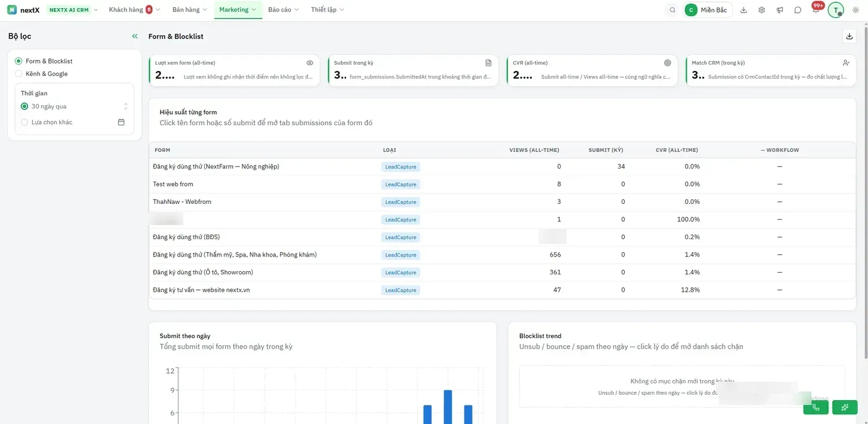Open the Khách hàng menu dropdown
Image resolution: width=868 pixels, height=424 pixels.
point(134,10)
